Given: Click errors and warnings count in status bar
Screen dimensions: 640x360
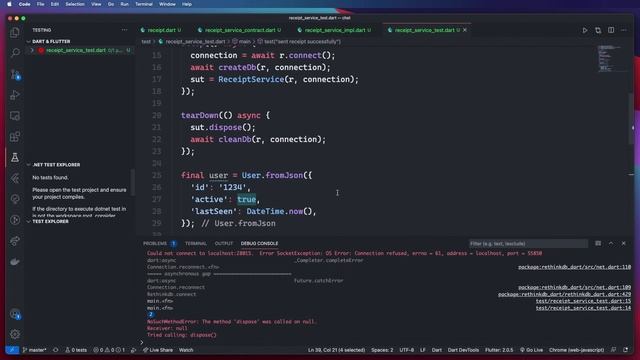Looking at the screenshot, I should (x=109, y=350).
